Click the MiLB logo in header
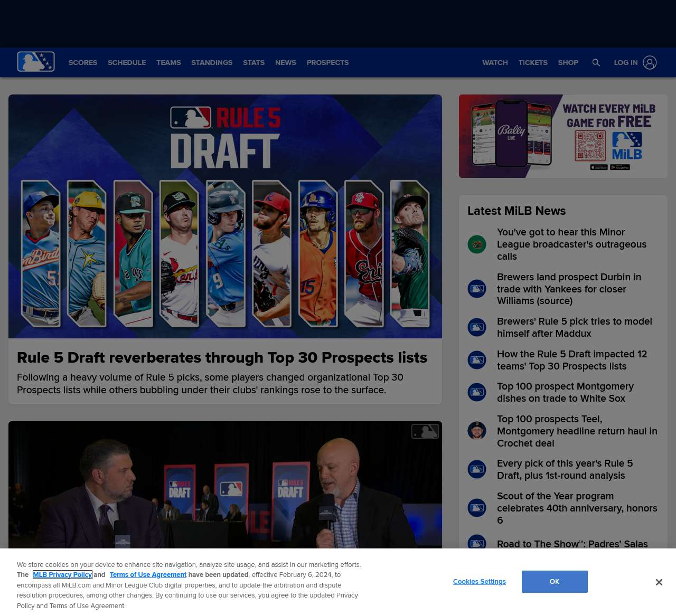Screen dimensions: 676x616 point(36,62)
